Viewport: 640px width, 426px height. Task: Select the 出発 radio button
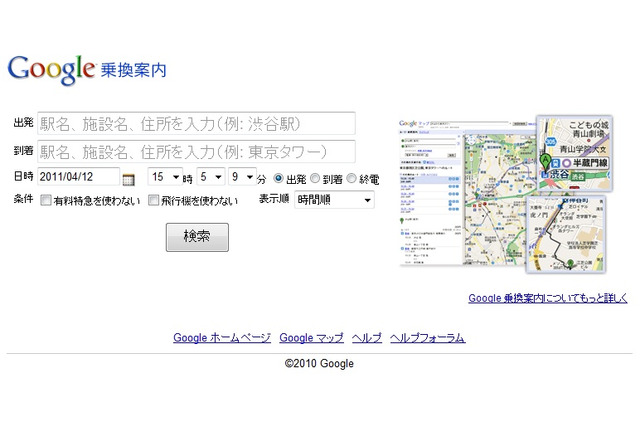[279, 178]
